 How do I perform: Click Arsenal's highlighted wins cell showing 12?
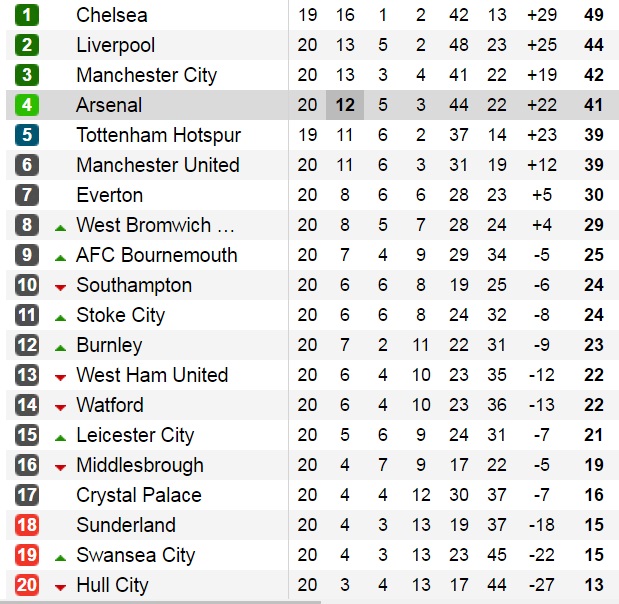tap(345, 105)
